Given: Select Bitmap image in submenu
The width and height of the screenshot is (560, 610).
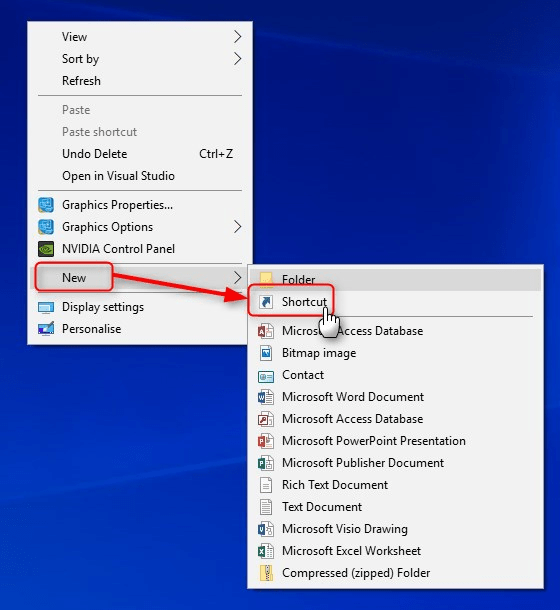Looking at the screenshot, I should coord(395,353).
